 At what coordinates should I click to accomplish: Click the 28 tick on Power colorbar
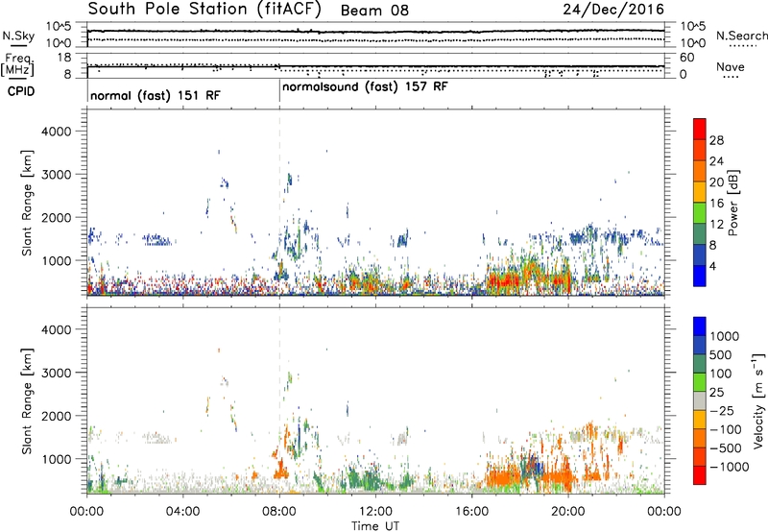click(x=716, y=140)
